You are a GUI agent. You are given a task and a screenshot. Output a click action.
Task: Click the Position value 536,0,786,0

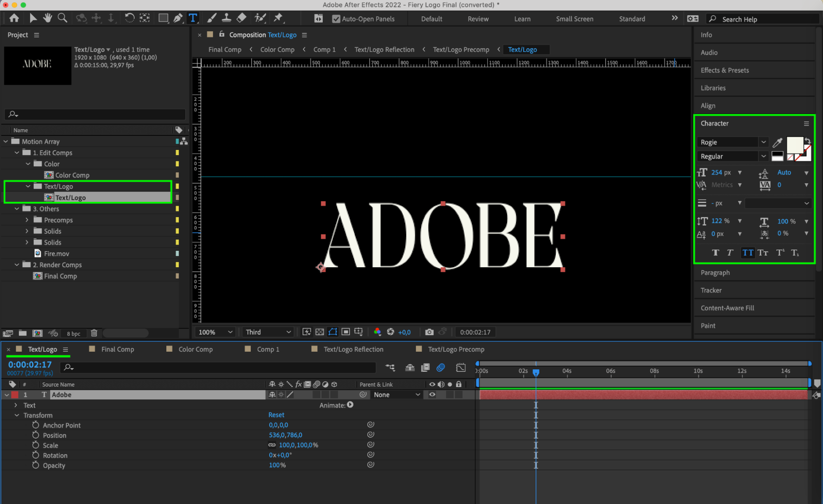[285, 435]
